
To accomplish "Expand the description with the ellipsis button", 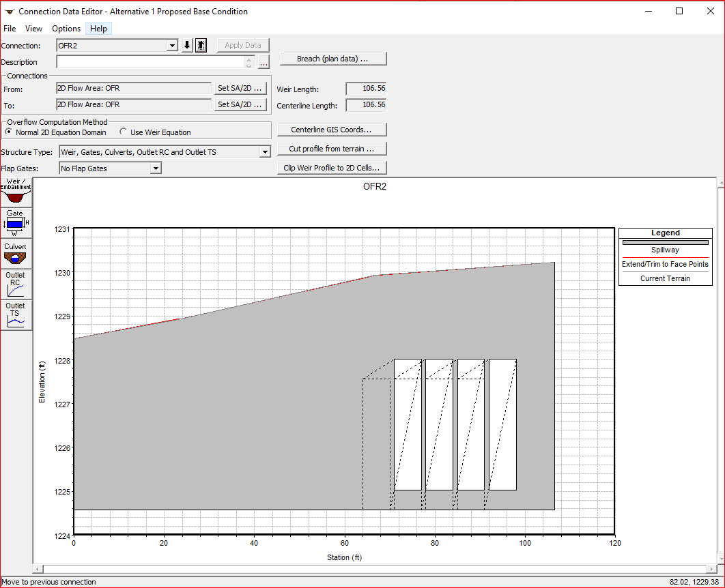I will point(264,62).
